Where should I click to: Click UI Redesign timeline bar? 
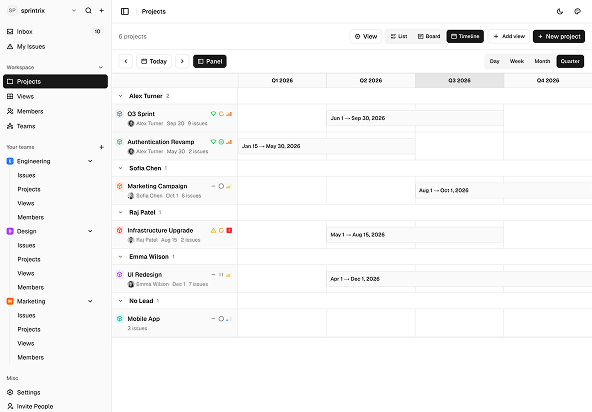459,279
